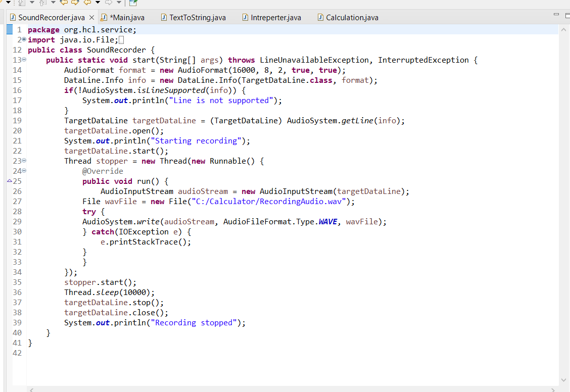Click the file icon on Intreperter.java tab
The height and width of the screenshot is (392, 570).
point(246,17)
